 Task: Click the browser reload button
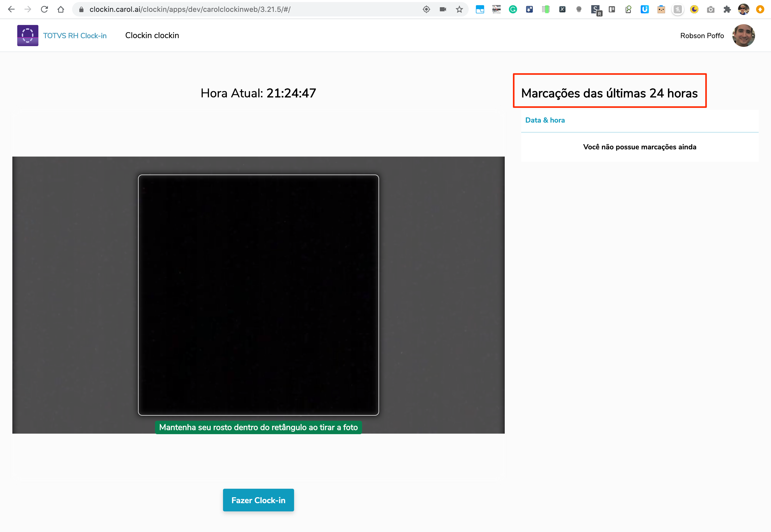coord(44,9)
